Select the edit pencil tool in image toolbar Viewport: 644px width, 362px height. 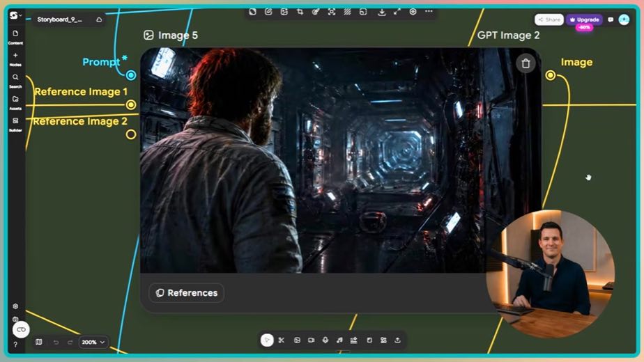tap(268, 12)
